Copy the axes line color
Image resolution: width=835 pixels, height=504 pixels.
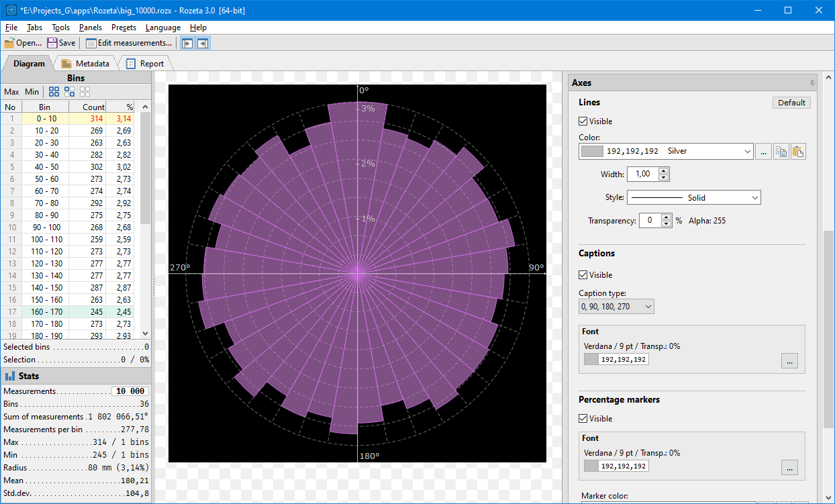(x=781, y=152)
